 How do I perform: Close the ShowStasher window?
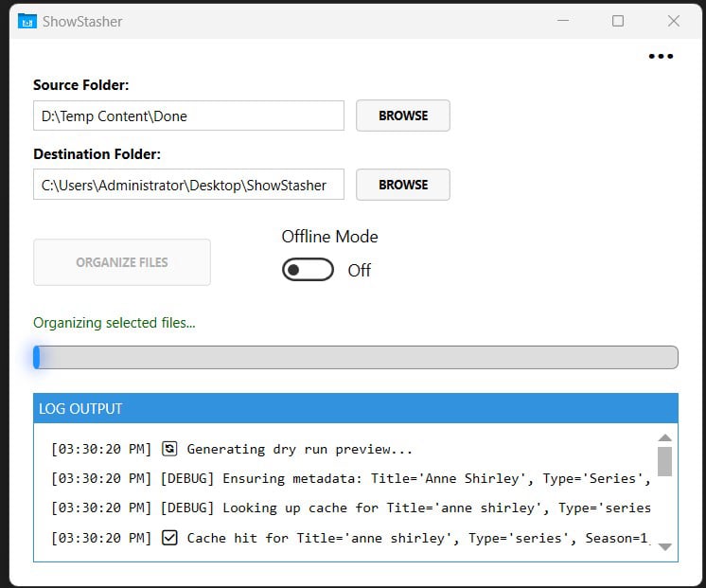pos(674,21)
